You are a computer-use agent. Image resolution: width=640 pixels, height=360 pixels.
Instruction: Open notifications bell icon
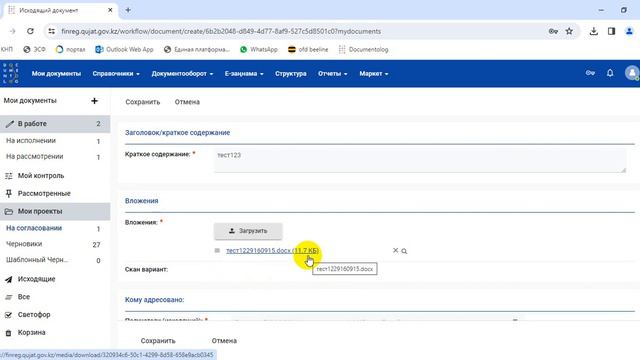(x=610, y=73)
